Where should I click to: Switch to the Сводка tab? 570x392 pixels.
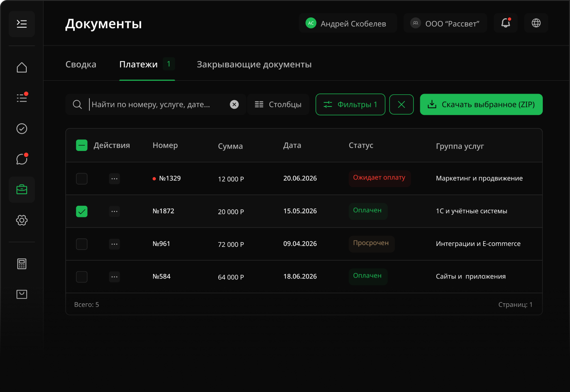coord(81,65)
